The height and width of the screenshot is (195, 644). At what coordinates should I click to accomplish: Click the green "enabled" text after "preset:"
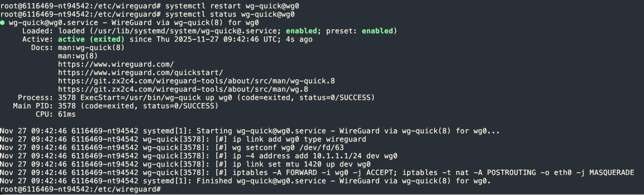tap(377, 31)
